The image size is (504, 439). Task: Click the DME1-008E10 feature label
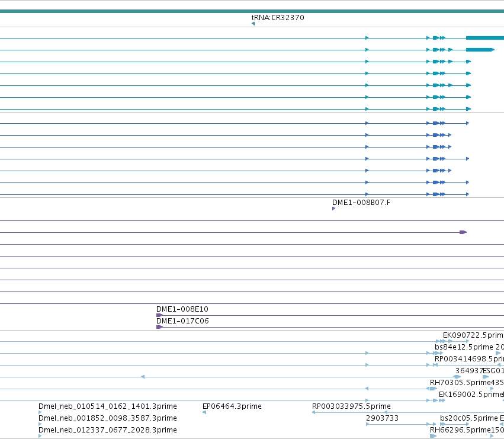click(x=182, y=309)
